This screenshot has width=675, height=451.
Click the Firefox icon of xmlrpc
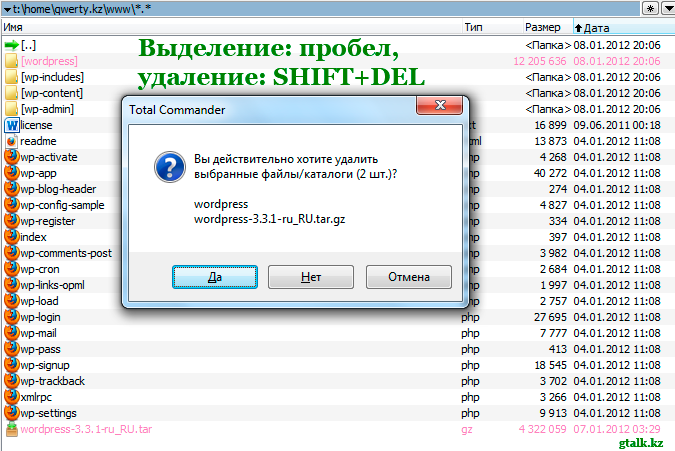click(12, 397)
